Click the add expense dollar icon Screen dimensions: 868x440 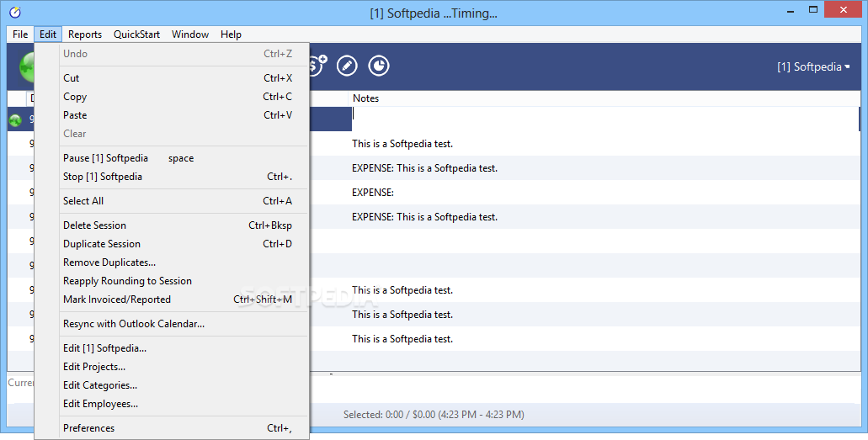point(318,66)
